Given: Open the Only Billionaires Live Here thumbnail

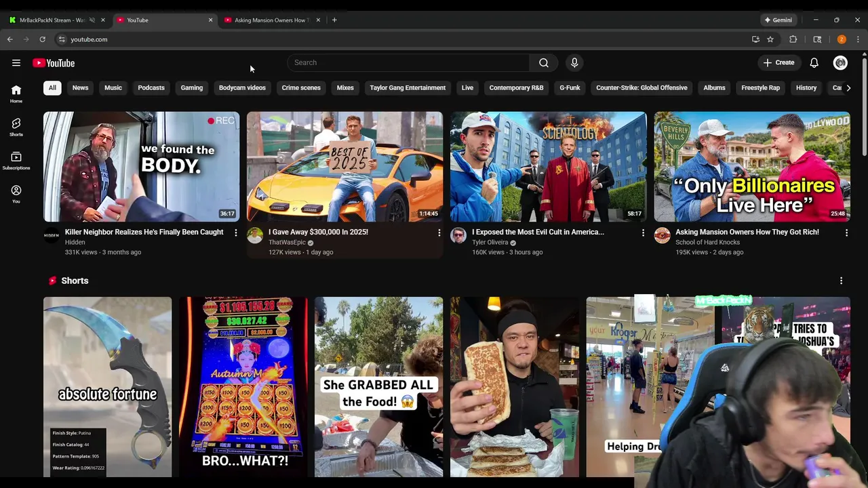Looking at the screenshot, I should (752, 167).
